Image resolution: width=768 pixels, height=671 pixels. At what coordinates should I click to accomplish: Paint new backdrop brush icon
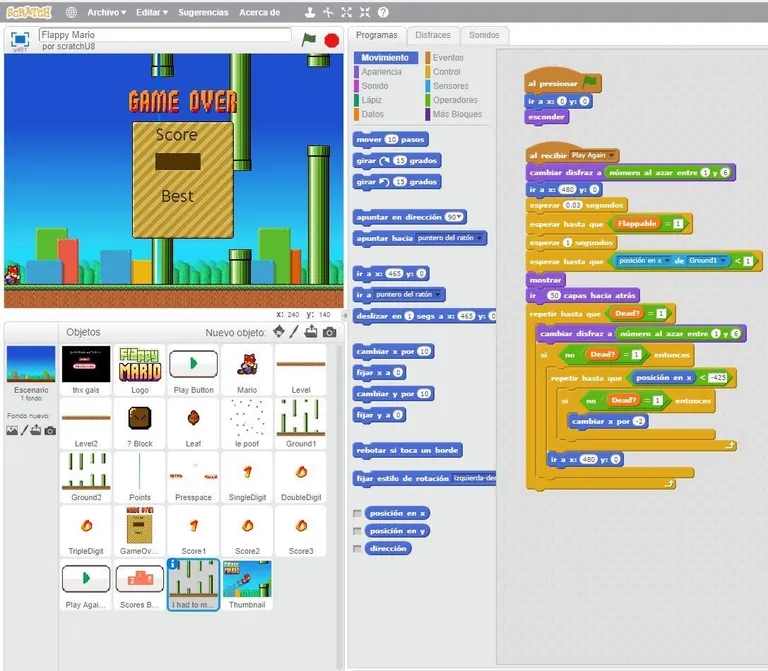[x=24, y=431]
